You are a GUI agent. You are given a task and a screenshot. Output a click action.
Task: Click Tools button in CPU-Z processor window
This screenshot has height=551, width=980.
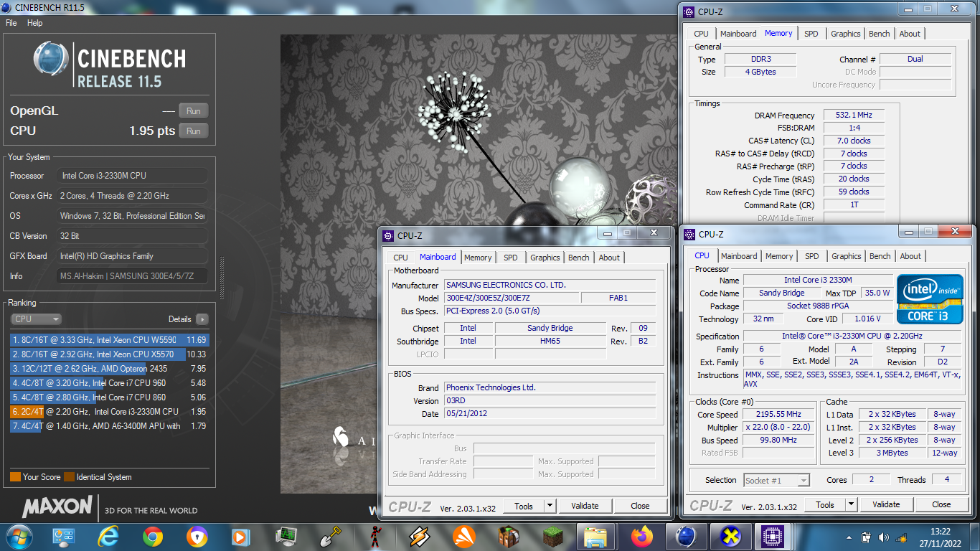825,504
